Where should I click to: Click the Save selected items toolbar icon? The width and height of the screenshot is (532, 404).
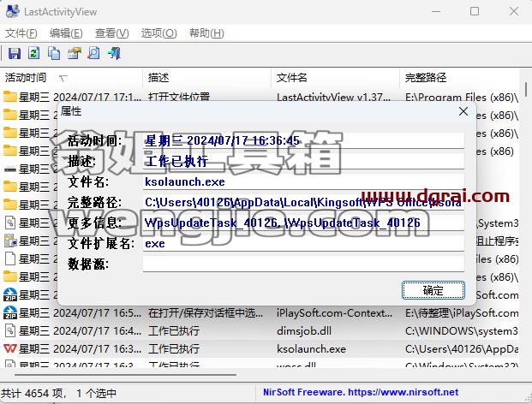pyautogui.click(x=14, y=53)
